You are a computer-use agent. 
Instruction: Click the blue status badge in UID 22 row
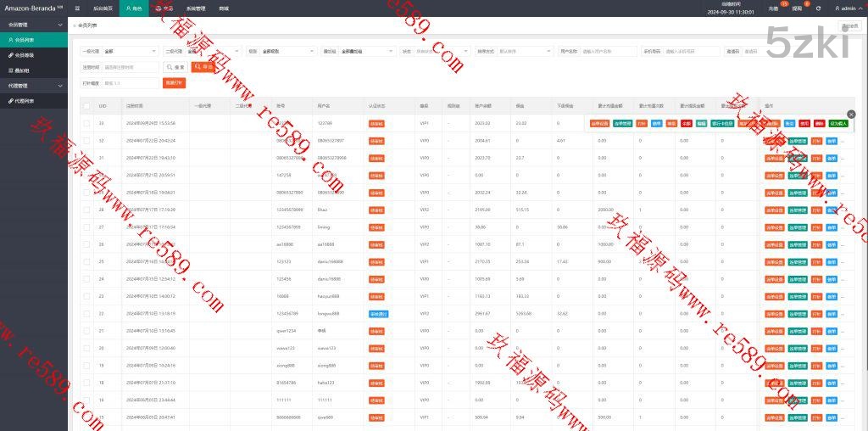pyautogui.click(x=379, y=314)
